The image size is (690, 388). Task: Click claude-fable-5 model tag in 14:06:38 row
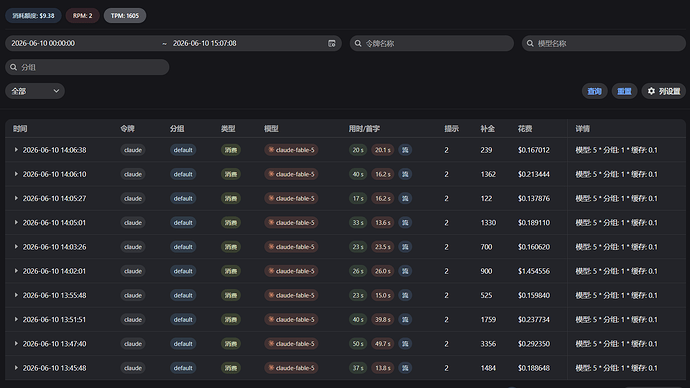click(x=291, y=150)
